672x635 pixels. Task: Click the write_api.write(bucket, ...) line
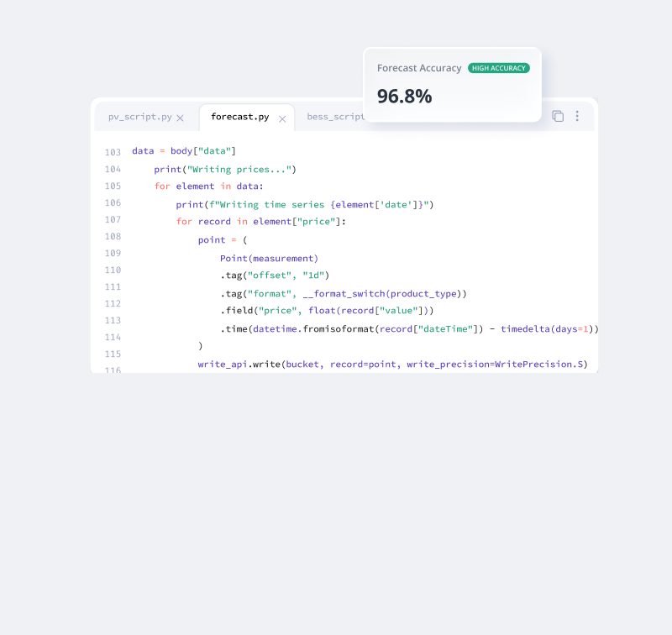click(x=392, y=365)
